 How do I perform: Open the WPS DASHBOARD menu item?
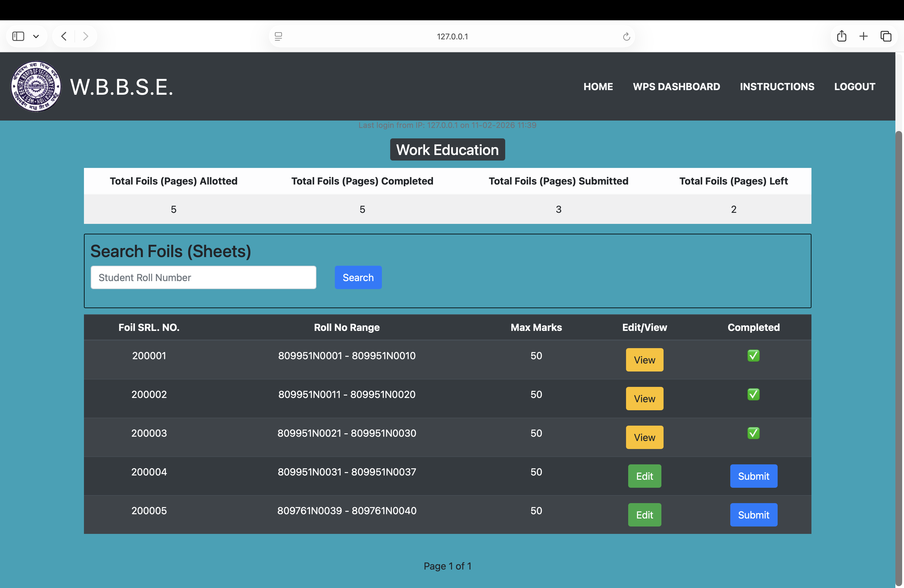pyautogui.click(x=676, y=87)
